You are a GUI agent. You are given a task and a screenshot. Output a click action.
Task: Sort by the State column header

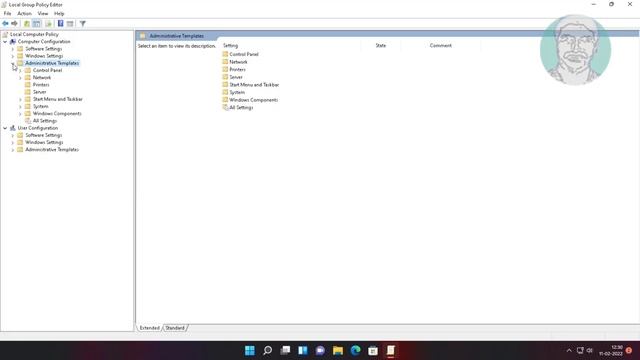(380, 46)
